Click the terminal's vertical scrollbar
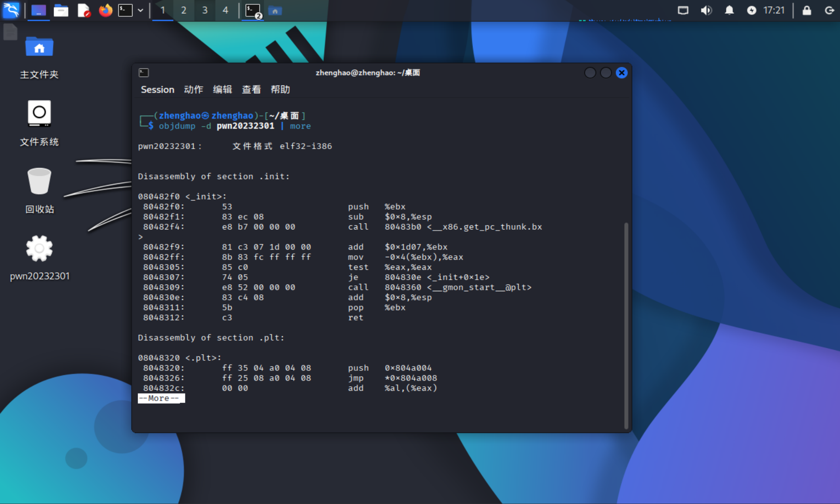The image size is (840, 504). coord(626,325)
